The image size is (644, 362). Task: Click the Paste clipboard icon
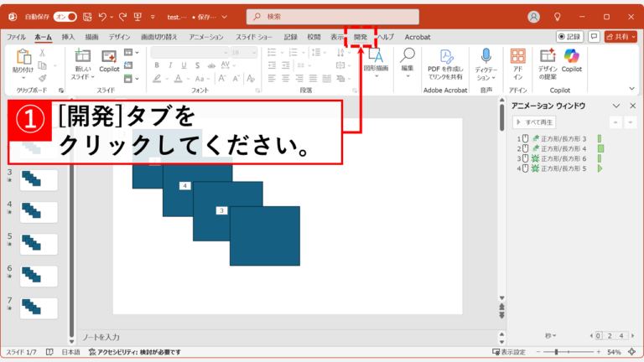click(23, 57)
